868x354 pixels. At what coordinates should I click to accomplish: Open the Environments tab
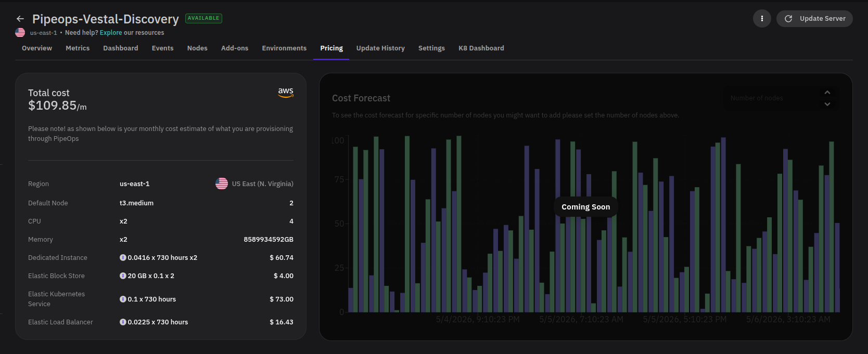point(284,48)
